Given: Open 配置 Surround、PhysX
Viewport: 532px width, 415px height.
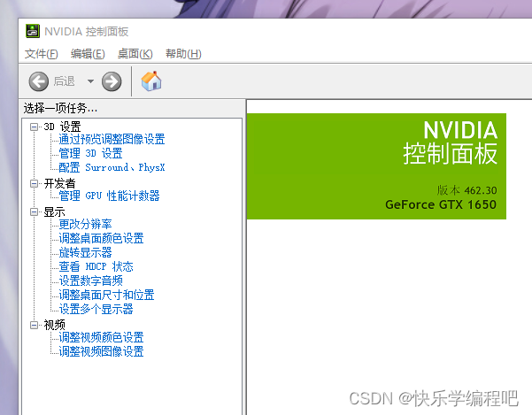Looking at the screenshot, I should click(112, 167).
